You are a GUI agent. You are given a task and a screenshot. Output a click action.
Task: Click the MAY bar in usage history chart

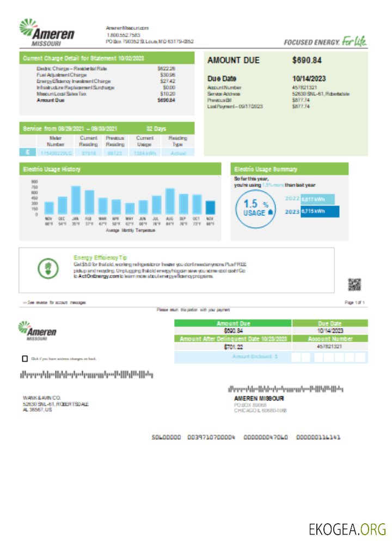click(x=130, y=209)
